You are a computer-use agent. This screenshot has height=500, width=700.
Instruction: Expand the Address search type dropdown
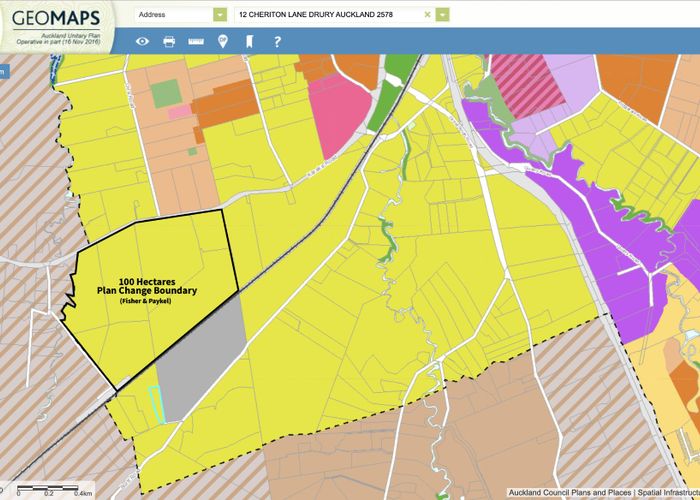coord(220,15)
